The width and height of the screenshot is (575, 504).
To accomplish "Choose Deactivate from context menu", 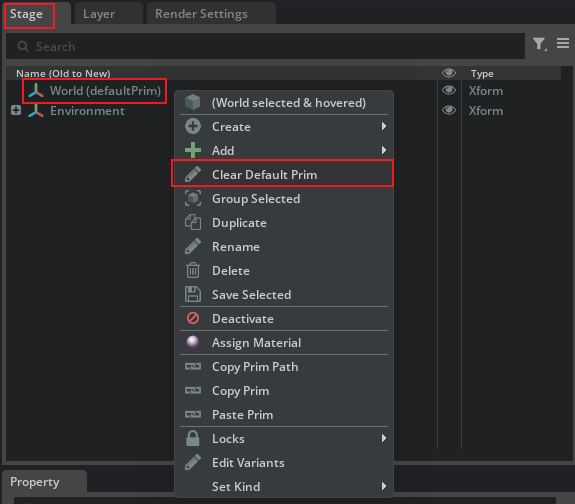I will (x=284, y=318).
